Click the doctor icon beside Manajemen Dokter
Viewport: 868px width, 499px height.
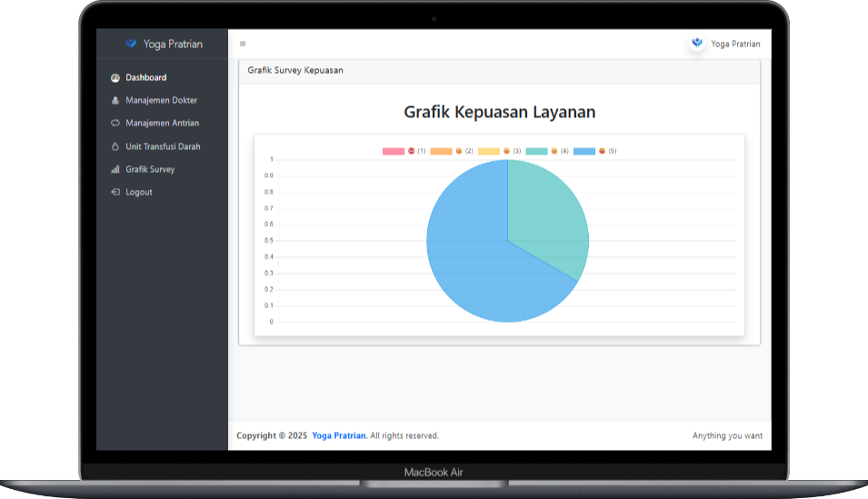coord(115,101)
